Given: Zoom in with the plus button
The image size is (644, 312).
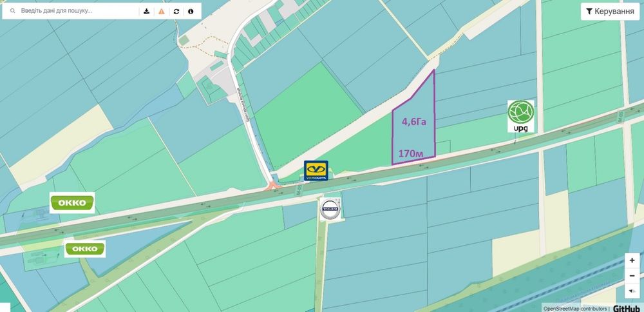Looking at the screenshot, I should 632,260.
